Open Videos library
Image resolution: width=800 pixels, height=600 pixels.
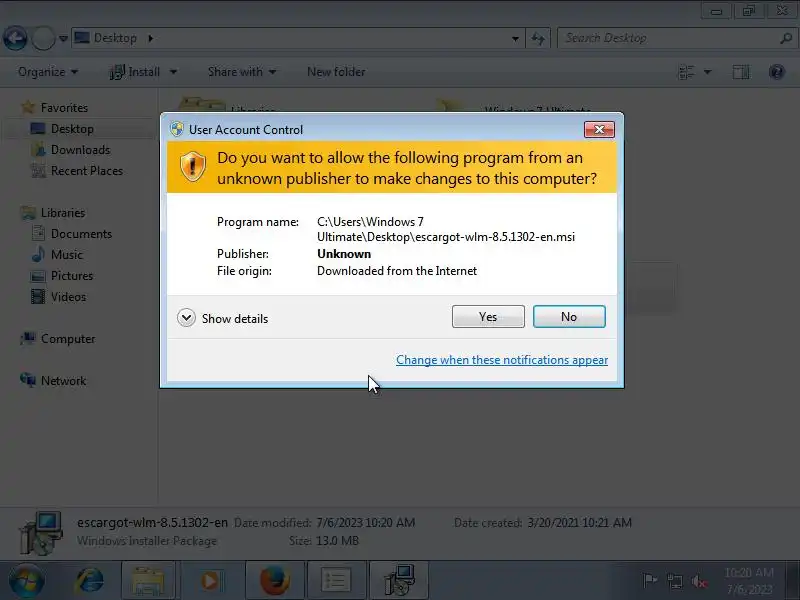pyautogui.click(x=68, y=296)
